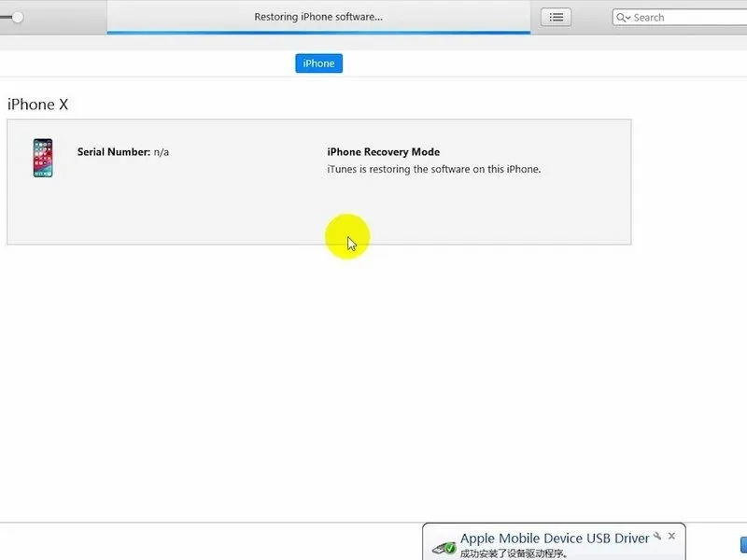Image resolution: width=747 pixels, height=560 pixels.
Task: Open the search magnifier dropdown
Action: (623, 18)
